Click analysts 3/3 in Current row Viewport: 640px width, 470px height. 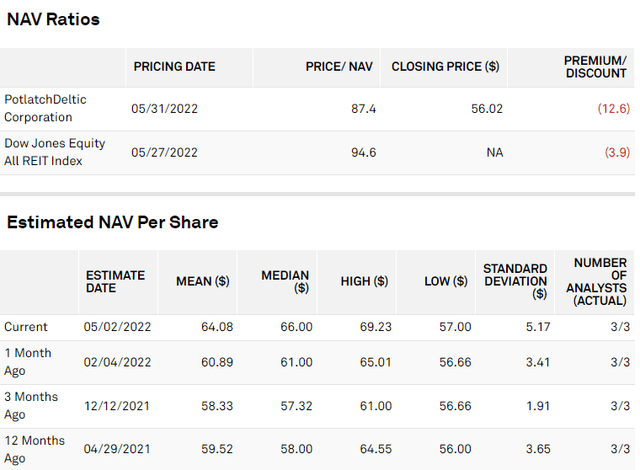click(x=620, y=327)
